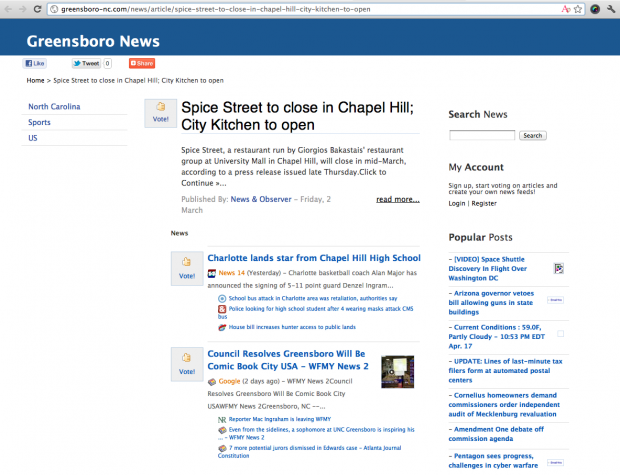Click the red translate icon in address bar

[x=566, y=9]
